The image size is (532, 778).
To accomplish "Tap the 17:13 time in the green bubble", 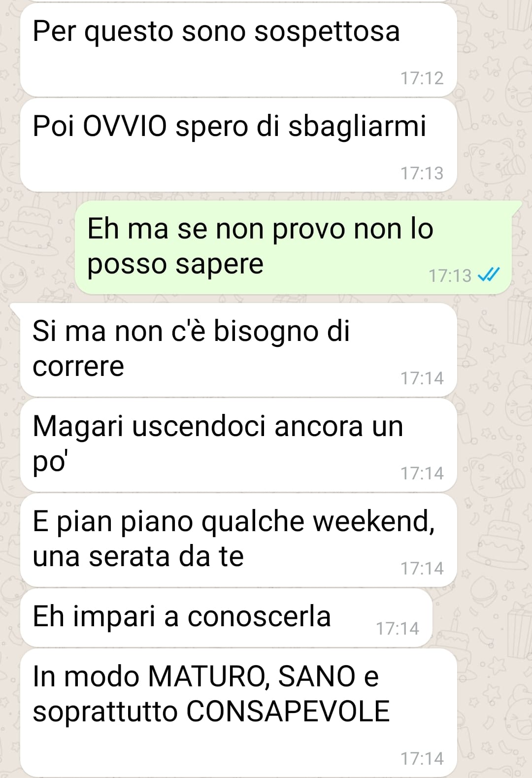I will click(450, 275).
